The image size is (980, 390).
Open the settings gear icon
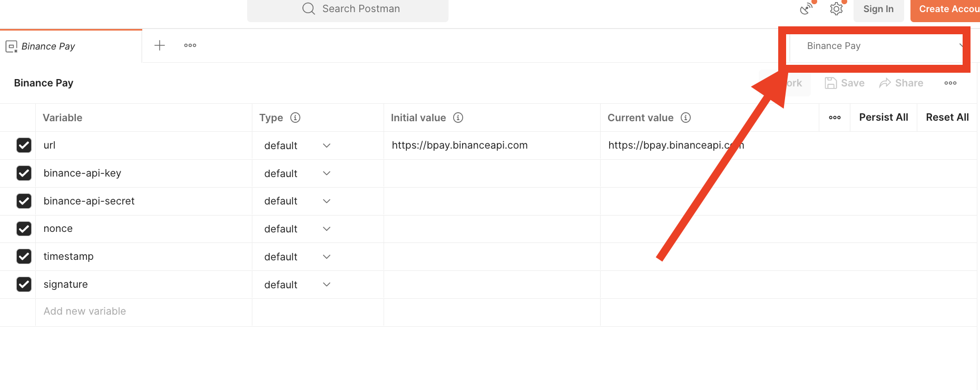coord(836,9)
